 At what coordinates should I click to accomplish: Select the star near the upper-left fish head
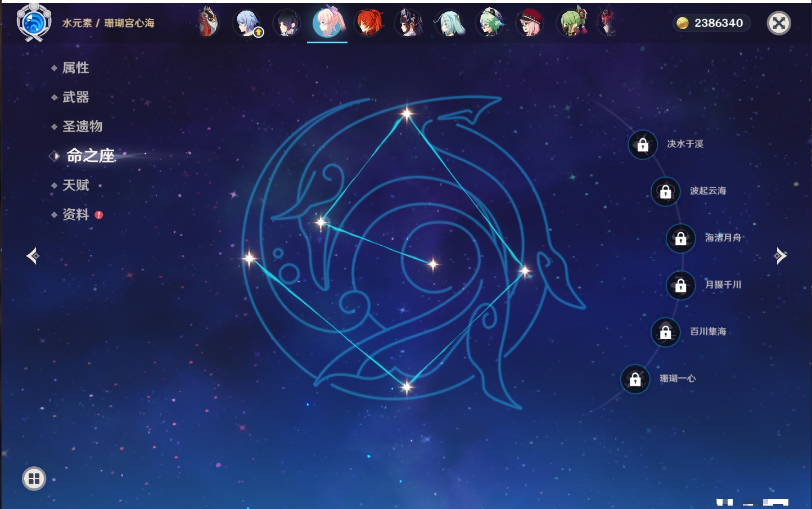coord(321,223)
